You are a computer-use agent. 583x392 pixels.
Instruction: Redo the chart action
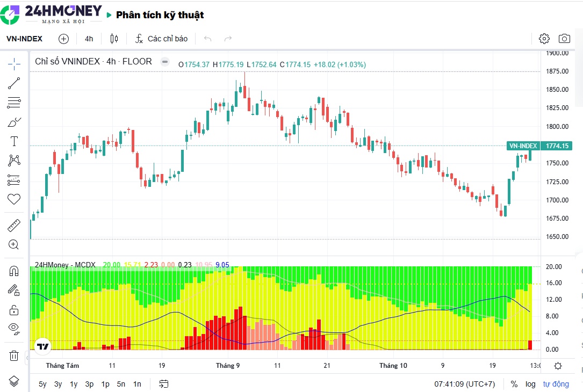(x=228, y=39)
